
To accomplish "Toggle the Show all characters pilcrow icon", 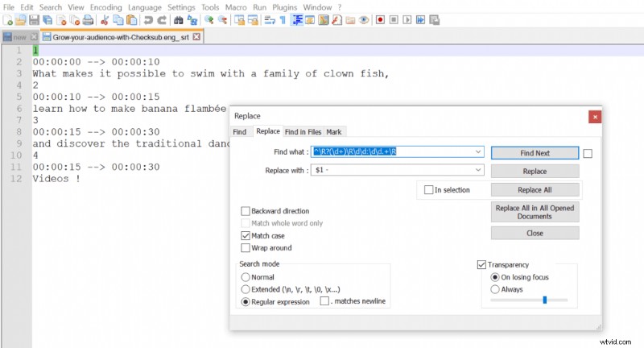I will pyautogui.click(x=283, y=19).
